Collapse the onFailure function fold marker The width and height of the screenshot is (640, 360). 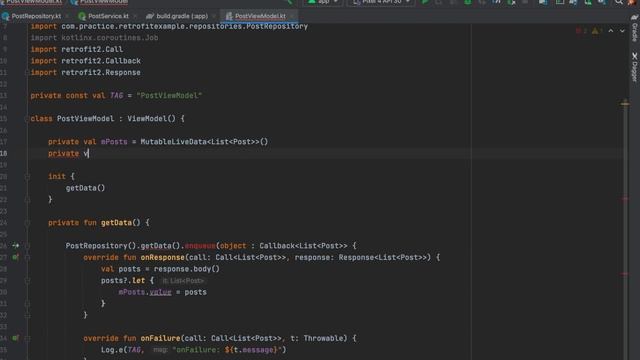pyautogui.click(x=27, y=338)
